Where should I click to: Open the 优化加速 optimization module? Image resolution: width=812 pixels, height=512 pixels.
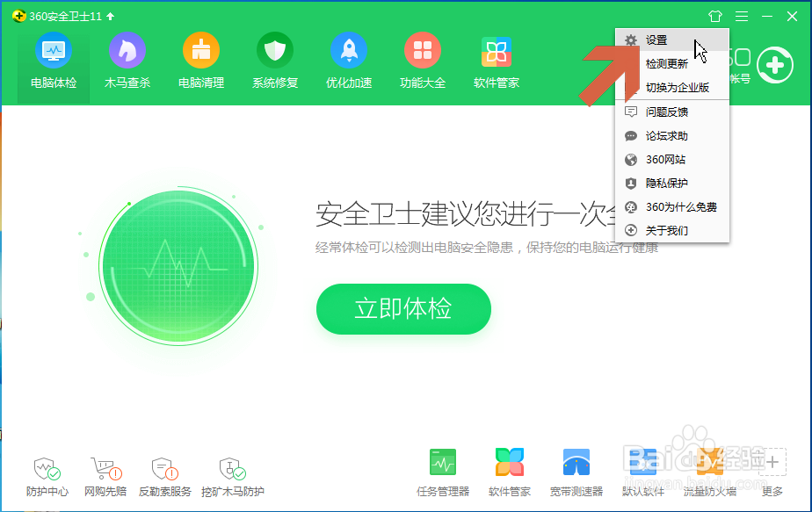click(349, 62)
